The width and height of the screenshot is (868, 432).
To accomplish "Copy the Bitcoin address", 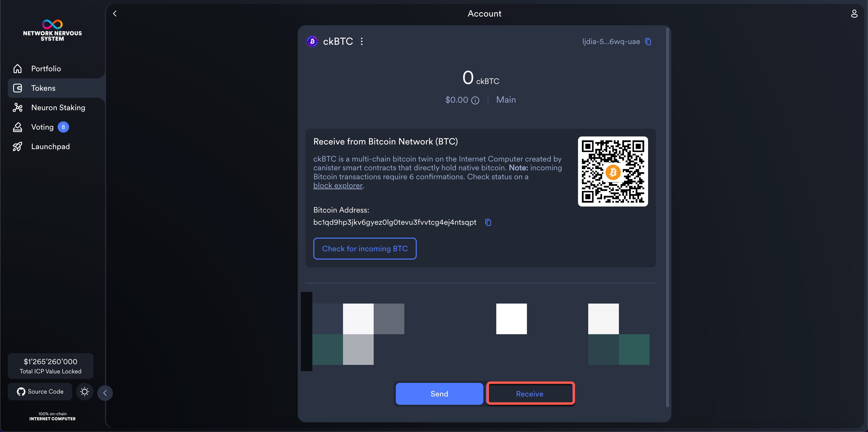I will (488, 222).
